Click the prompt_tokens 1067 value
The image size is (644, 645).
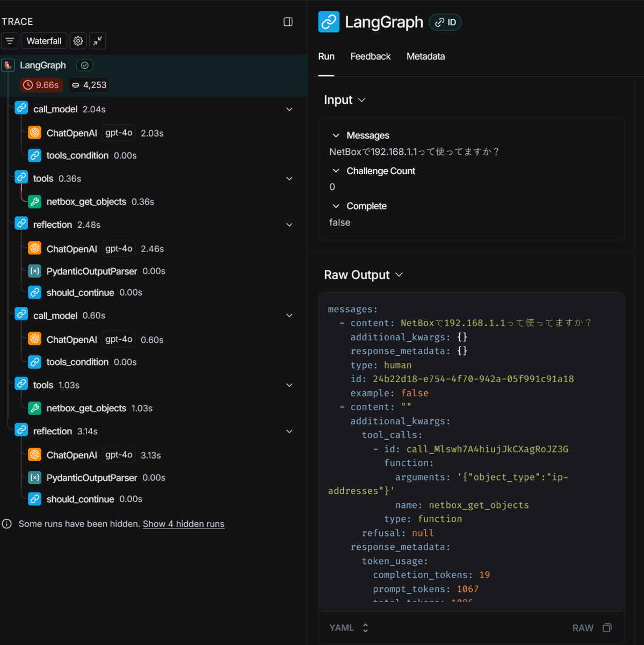click(468, 589)
